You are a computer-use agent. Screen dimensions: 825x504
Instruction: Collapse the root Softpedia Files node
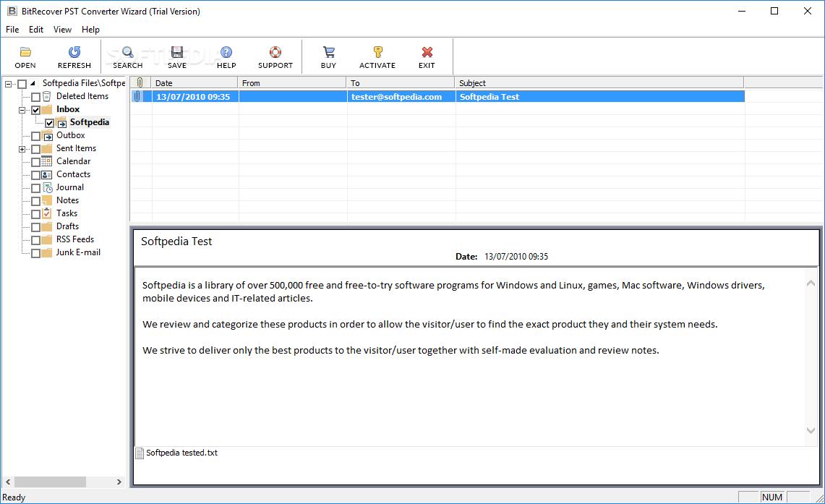pos(8,84)
